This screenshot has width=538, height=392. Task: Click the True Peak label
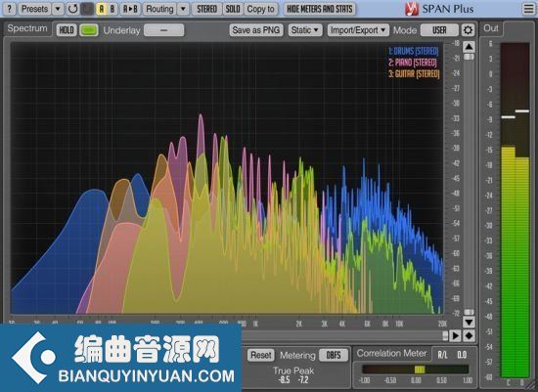(x=293, y=370)
